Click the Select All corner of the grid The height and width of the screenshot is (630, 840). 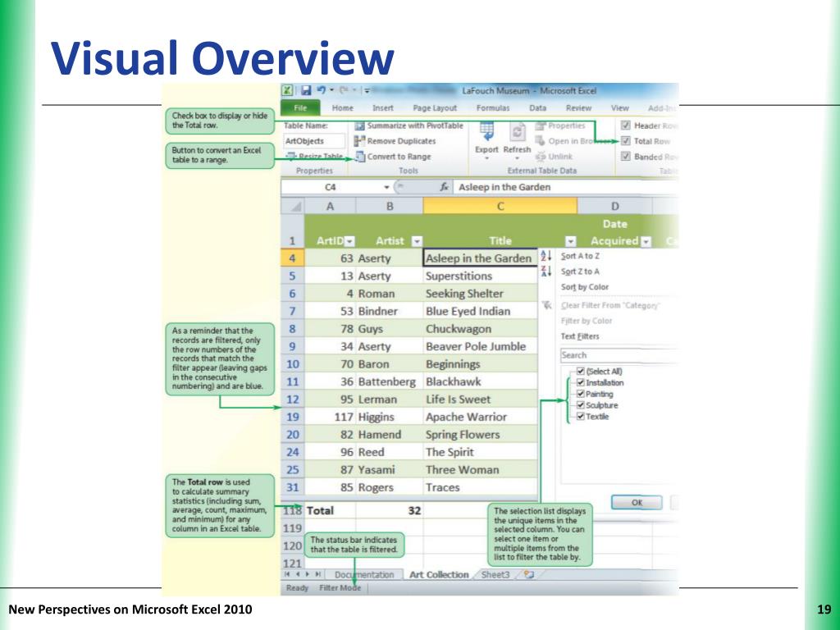[293, 206]
